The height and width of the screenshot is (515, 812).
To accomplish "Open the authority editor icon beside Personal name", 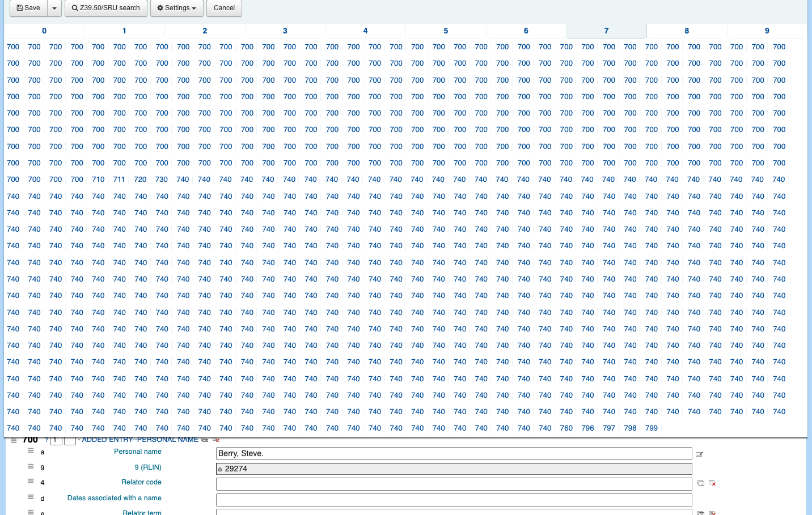I will 699,454.
